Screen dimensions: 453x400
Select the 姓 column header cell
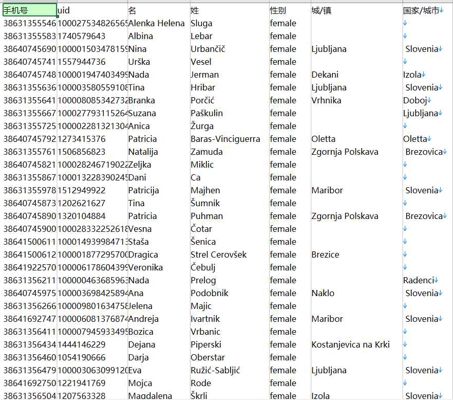230,10
